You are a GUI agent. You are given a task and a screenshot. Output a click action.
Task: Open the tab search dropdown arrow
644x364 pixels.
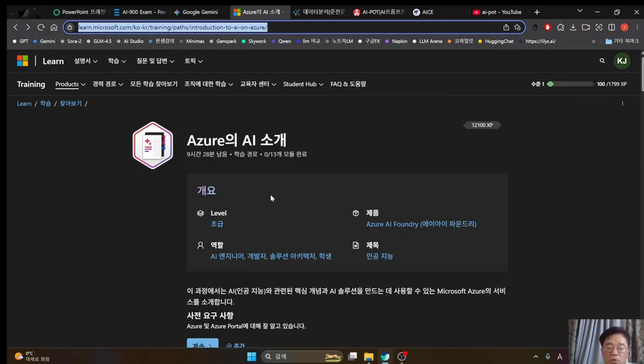(580, 11)
